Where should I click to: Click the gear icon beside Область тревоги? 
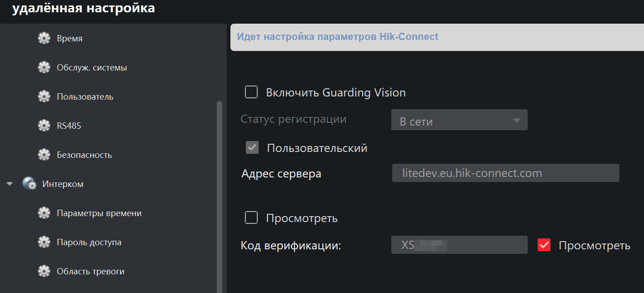tap(44, 272)
